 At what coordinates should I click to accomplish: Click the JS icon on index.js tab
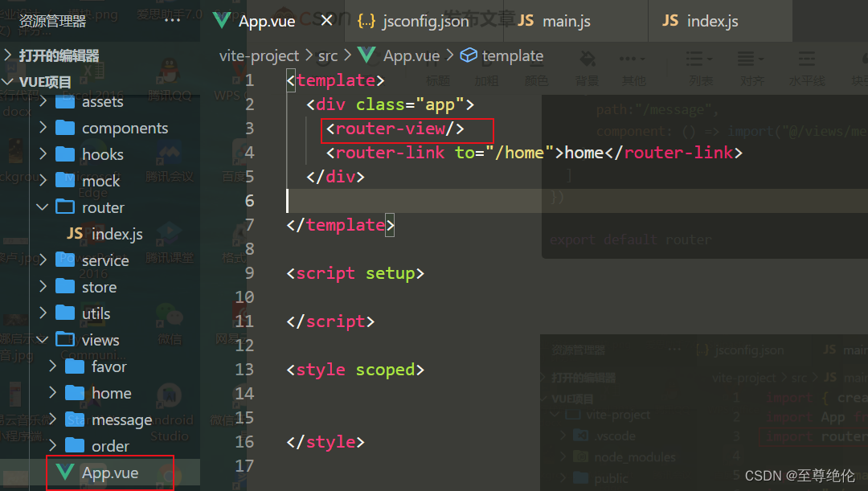coord(669,21)
